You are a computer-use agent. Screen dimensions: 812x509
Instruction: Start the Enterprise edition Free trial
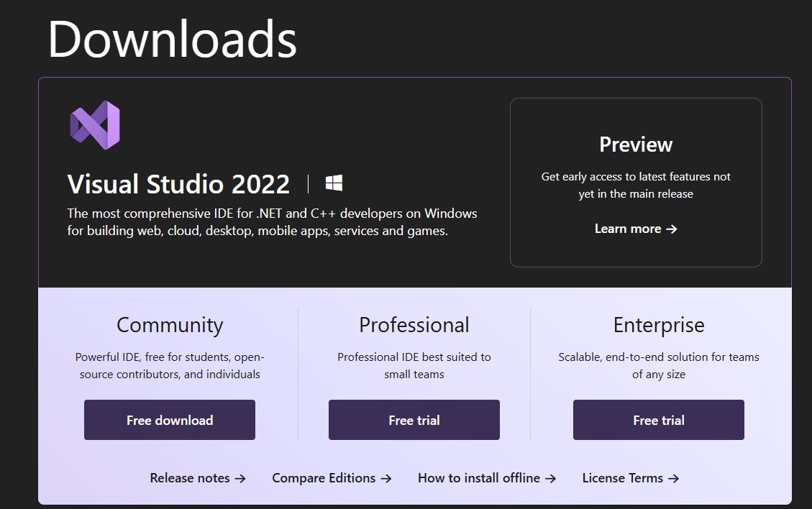point(658,420)
